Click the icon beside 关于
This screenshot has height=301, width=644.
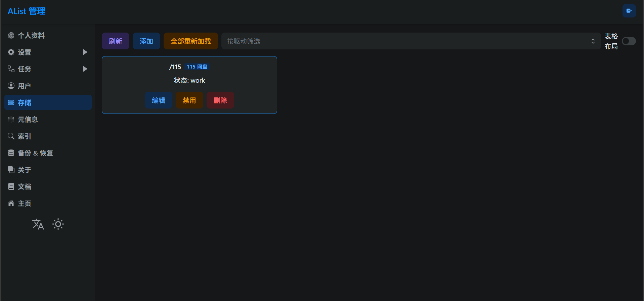coord(11,170)
